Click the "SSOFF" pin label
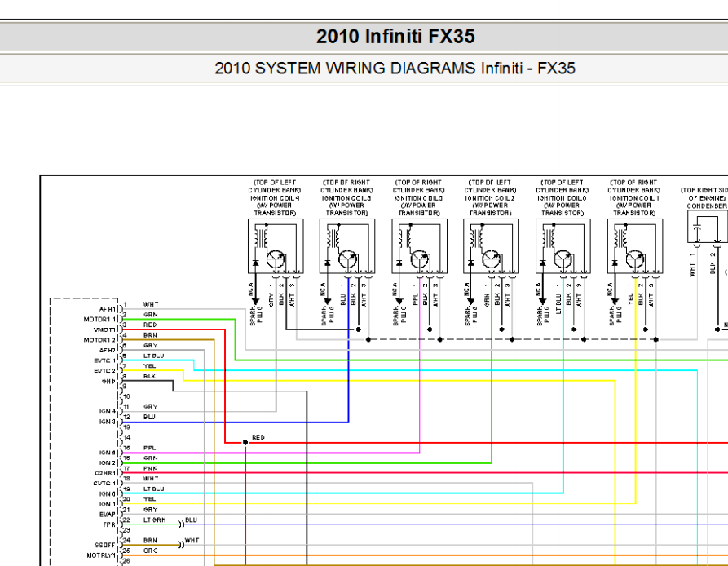 (x=105, y=545)
